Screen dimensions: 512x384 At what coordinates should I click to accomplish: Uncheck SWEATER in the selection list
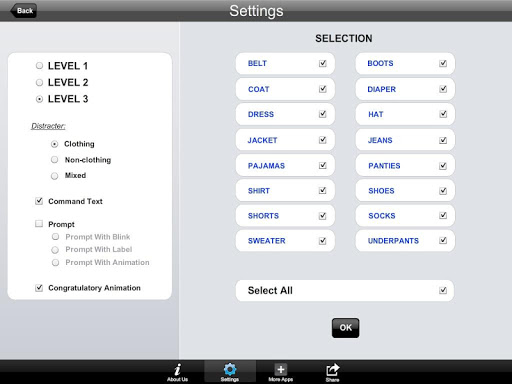tap(322, 241)
